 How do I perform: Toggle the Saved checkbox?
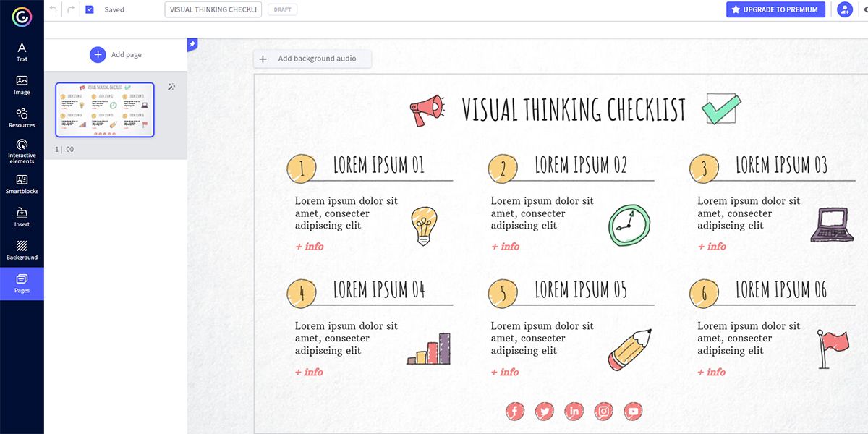(90, 9)
